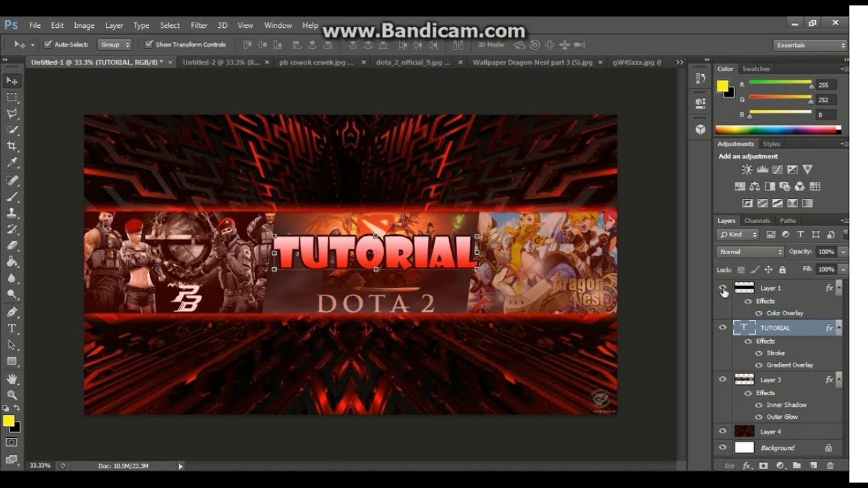Switch to the Channels tab
The width and height of the screenshot is (868, 488).
point(757,220)
